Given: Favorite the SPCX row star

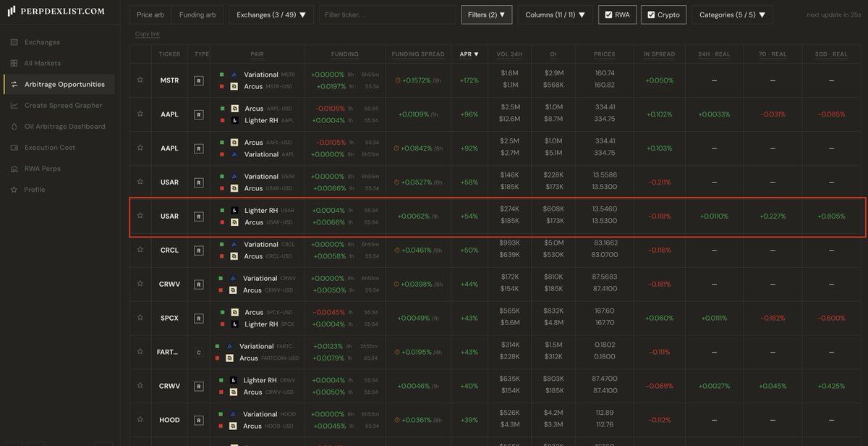Looking at the screenshot, I should pos(140,318).
